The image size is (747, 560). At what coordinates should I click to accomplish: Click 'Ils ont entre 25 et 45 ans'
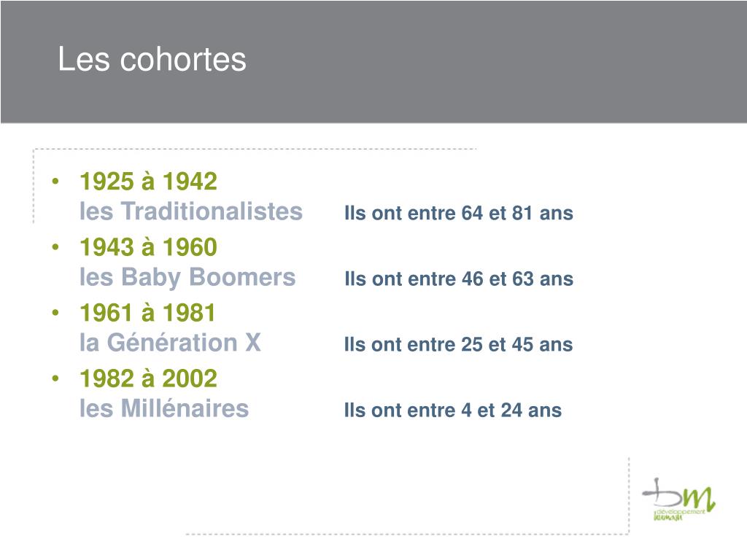(x=458, y=344)
